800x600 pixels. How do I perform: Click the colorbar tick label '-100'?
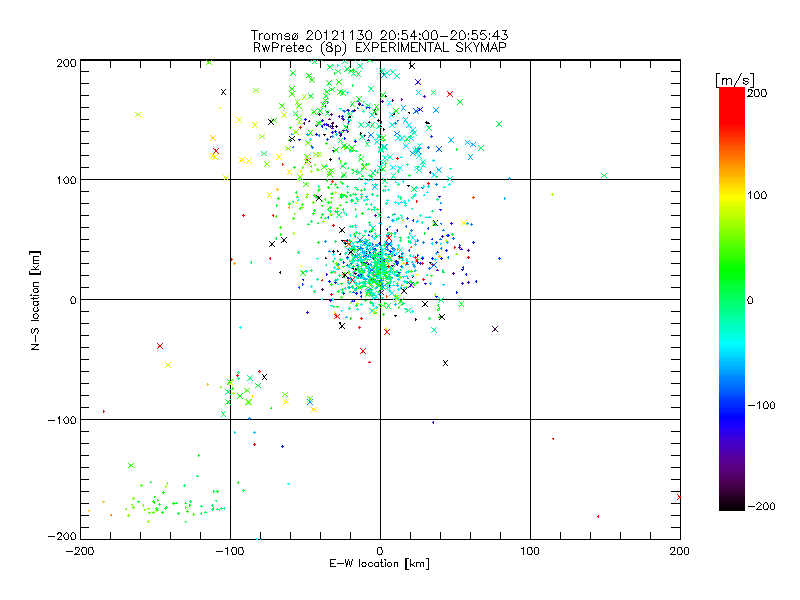[x=761, y=405]
